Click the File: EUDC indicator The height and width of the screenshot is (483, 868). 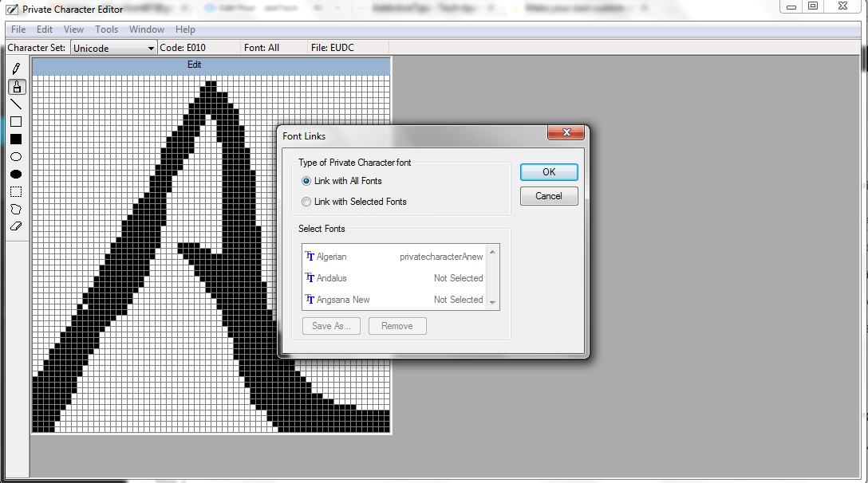coord(333,48)
